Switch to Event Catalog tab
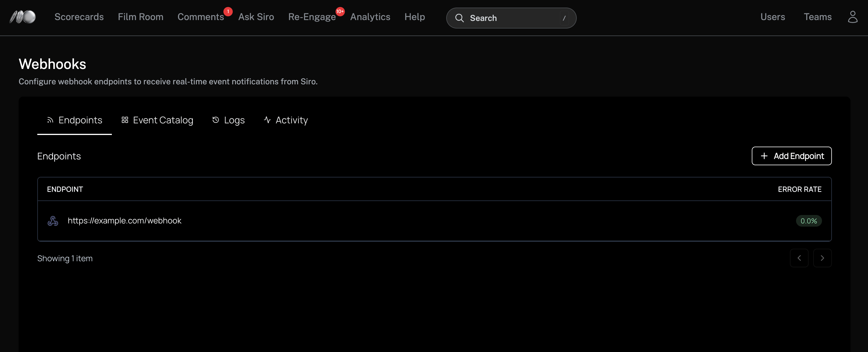 pyautogui.click(x=157, y=120)
